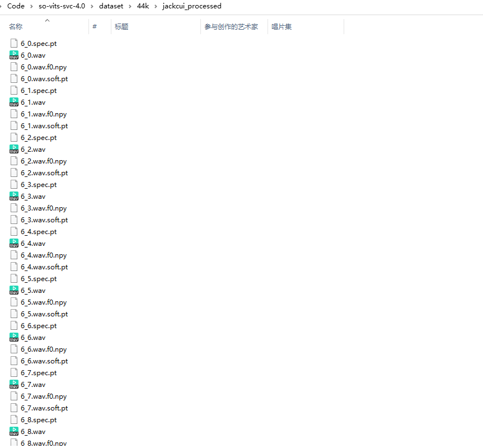Image resolution: width=483 pixels, height=448 pixels.
Task: Click the file icon of 6_6.spec.pt
Action: pyautogui.click(x=14, y=326)
